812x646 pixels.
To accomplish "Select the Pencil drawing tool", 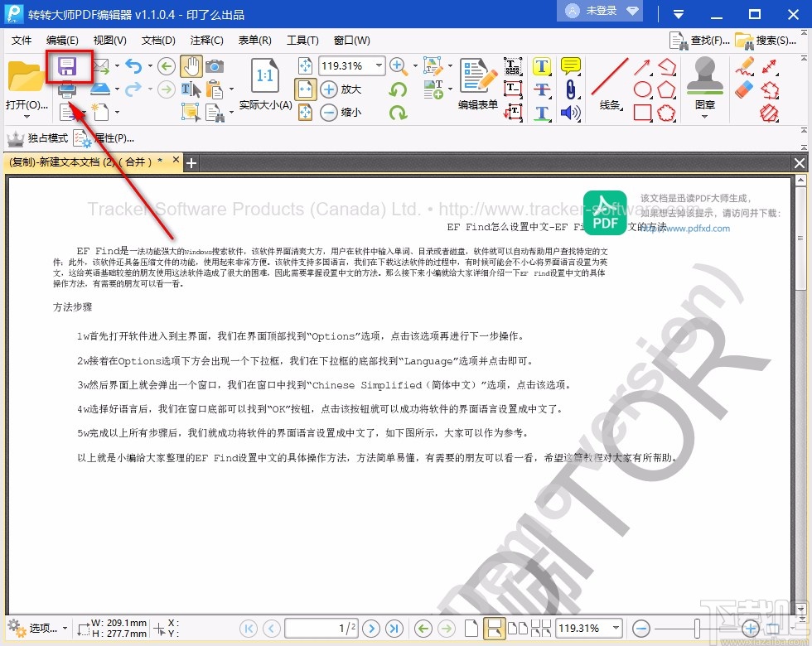I will (x=745, y=66).
